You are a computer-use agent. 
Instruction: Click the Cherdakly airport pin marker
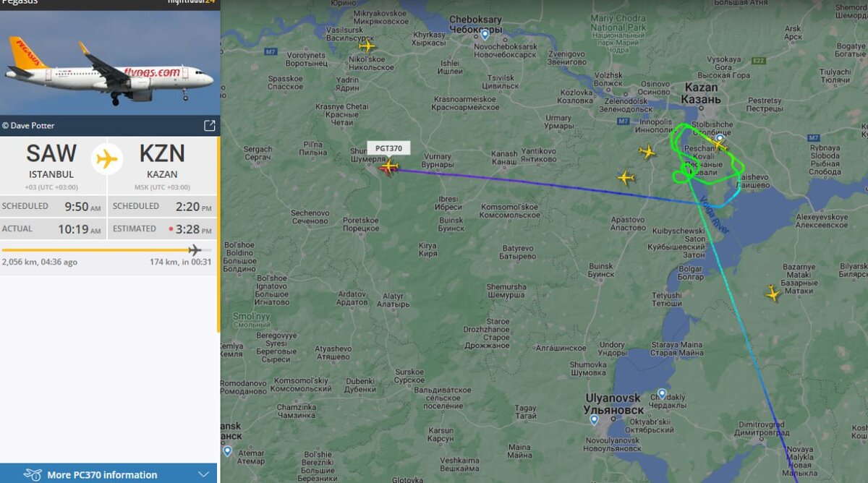pyautogui.click(x=662, y=394)
